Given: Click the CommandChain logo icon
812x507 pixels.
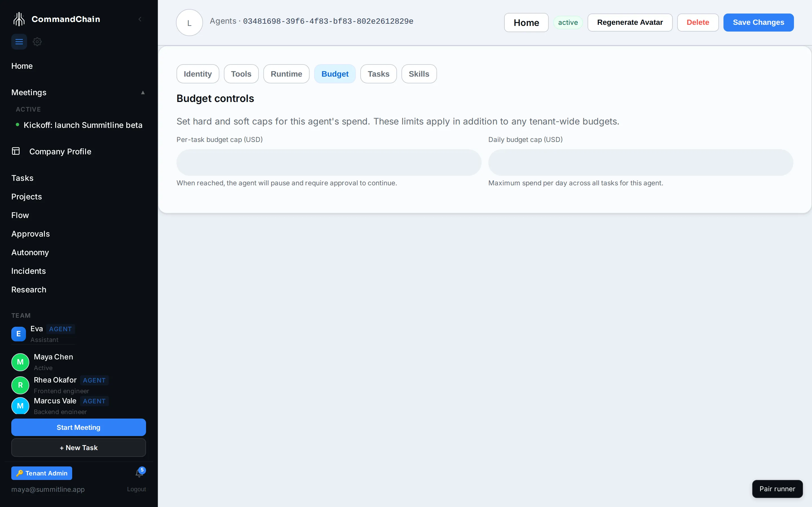Looking at the screenshot, I should [x=19, y=19].
